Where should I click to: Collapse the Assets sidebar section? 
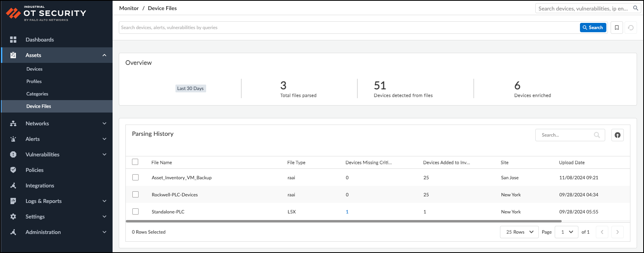[104, 55]
